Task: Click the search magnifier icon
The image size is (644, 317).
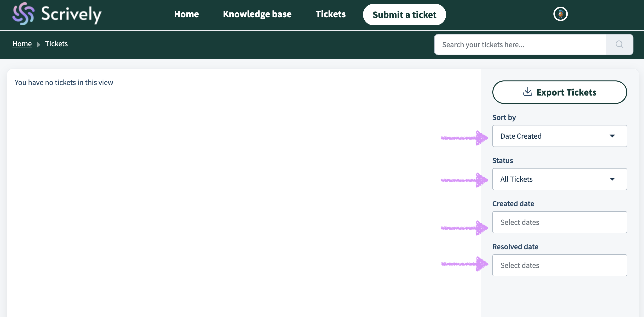Action: click(619, 45)
